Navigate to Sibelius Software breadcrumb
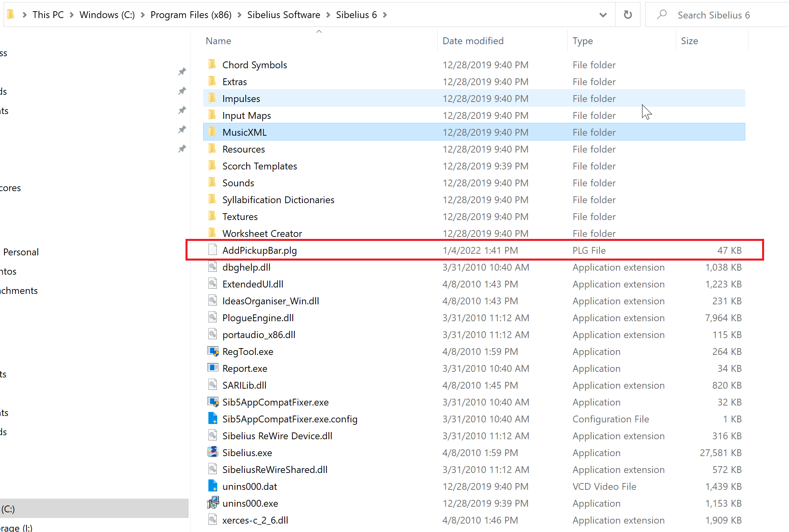The width and height of the screenshot is (789, 532). point(284,15)
